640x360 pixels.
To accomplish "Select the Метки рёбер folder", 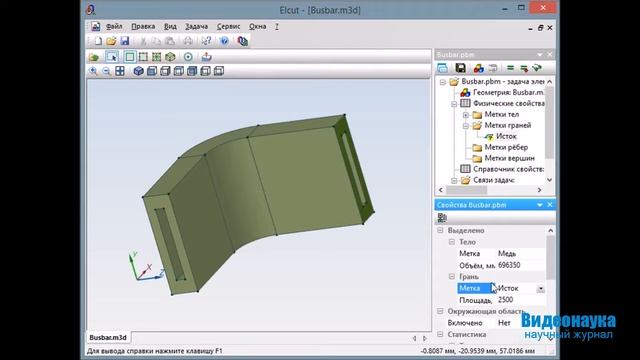I will pos(506,147).
